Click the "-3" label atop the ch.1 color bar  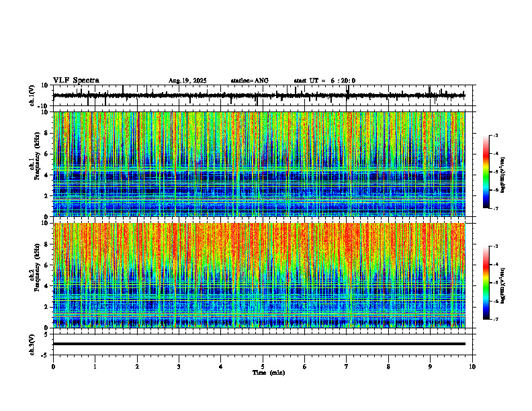pyautogui.click(x=495, y=135)
